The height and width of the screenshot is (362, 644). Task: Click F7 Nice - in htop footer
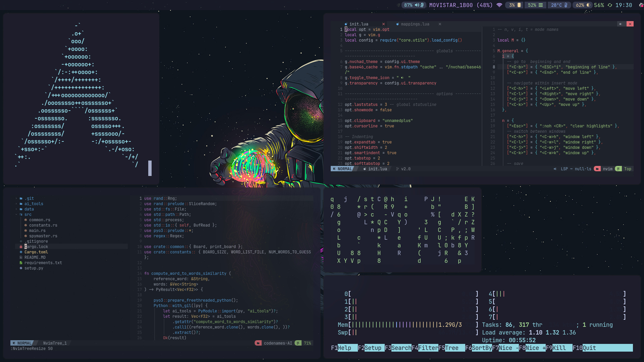click(505, 348)
